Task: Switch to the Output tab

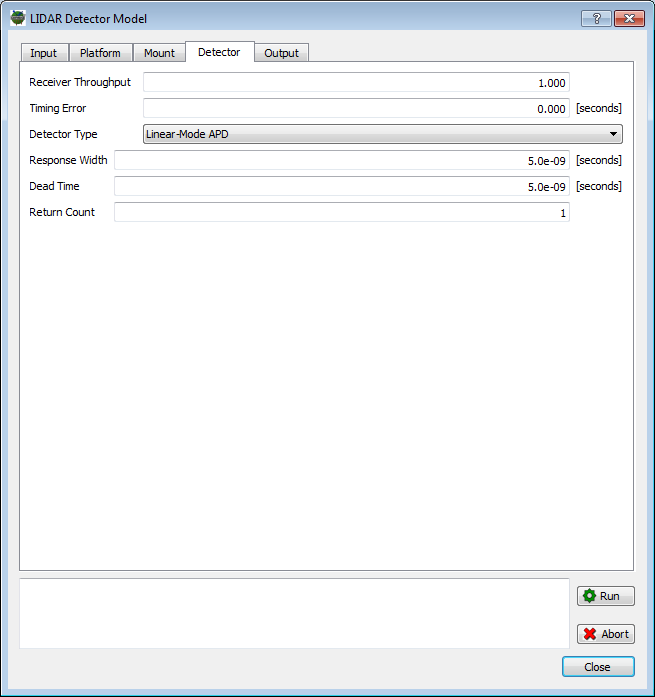Action: 281,53
